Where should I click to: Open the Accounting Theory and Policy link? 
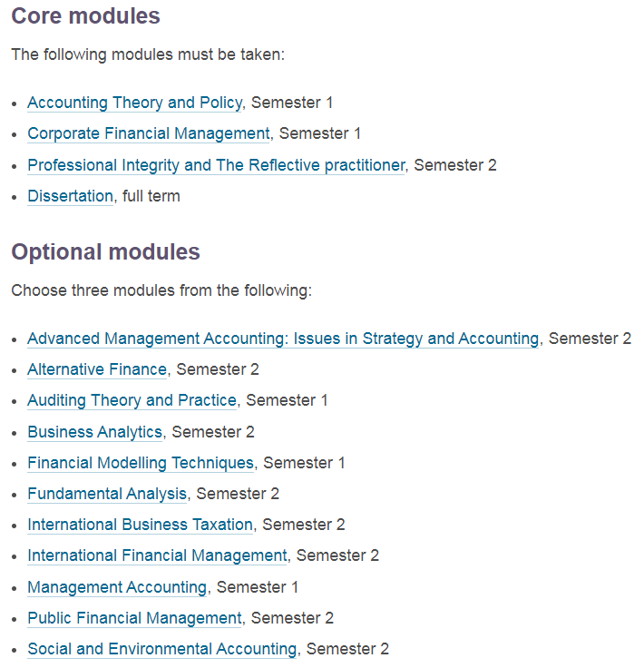pyautogui.click(x=134, y=103)
